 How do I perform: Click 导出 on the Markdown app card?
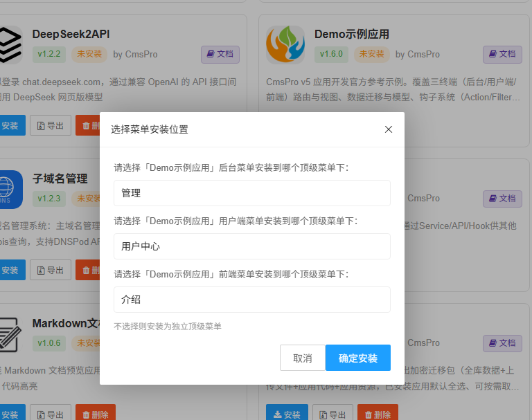[51, 413]
